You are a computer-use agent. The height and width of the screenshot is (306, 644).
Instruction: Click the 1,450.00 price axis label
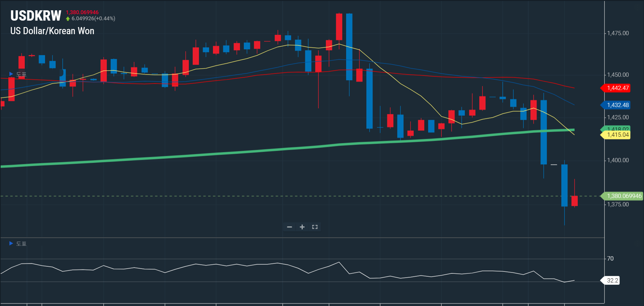click(618, 75)
